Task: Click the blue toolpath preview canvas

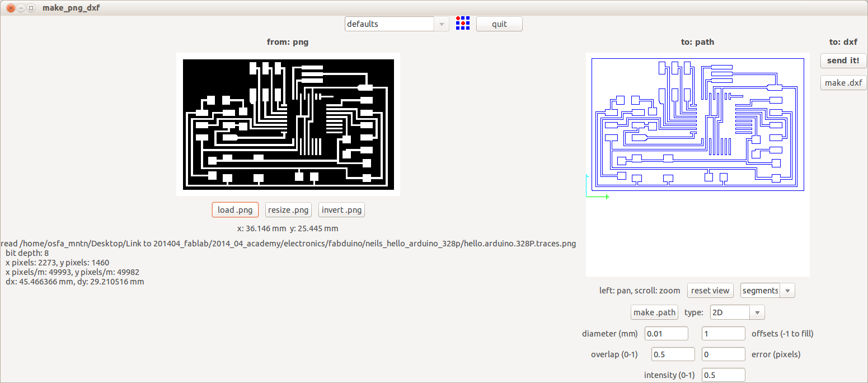Action: click(698, 165)
